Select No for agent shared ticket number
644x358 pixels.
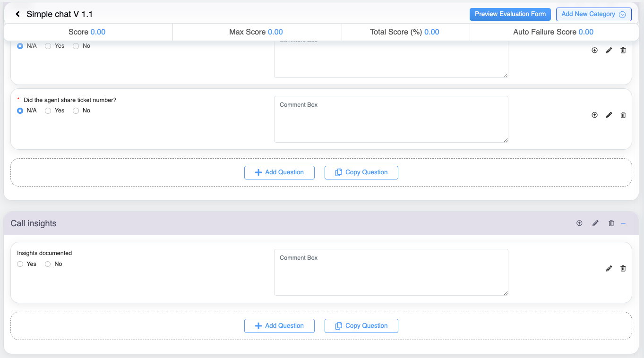click(76, 111)
